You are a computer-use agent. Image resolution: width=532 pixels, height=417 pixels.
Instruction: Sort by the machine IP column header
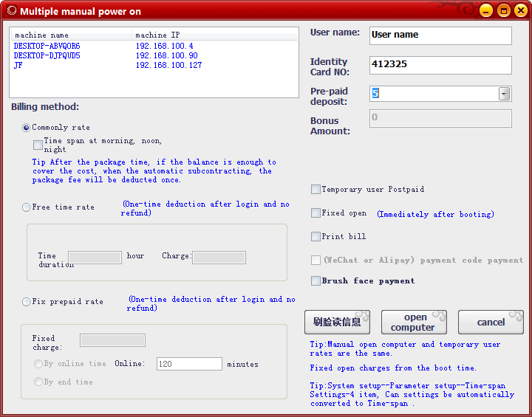[x=157, y=35]
